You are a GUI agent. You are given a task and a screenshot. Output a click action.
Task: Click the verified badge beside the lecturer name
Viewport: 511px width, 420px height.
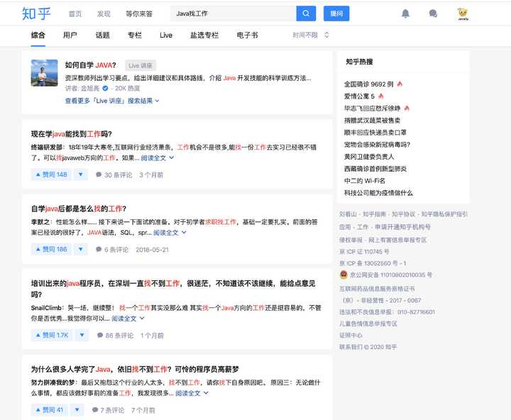point(105,88)
